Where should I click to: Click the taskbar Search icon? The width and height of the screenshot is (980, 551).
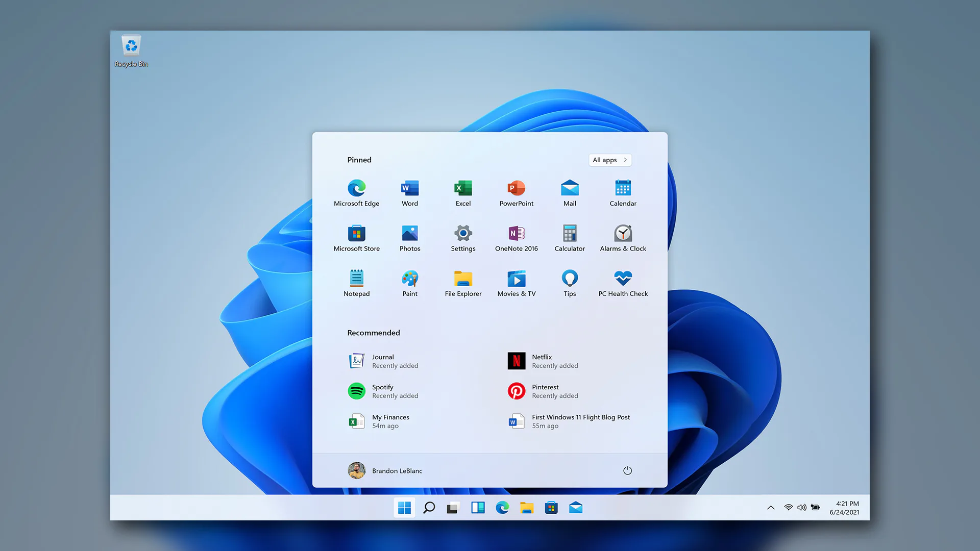[x=429, y=508]
